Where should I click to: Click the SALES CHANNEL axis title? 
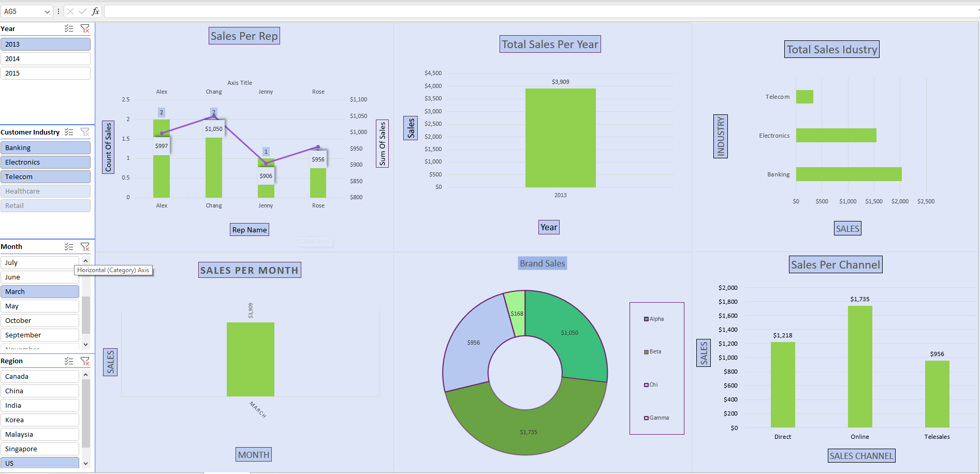(861, 455)
